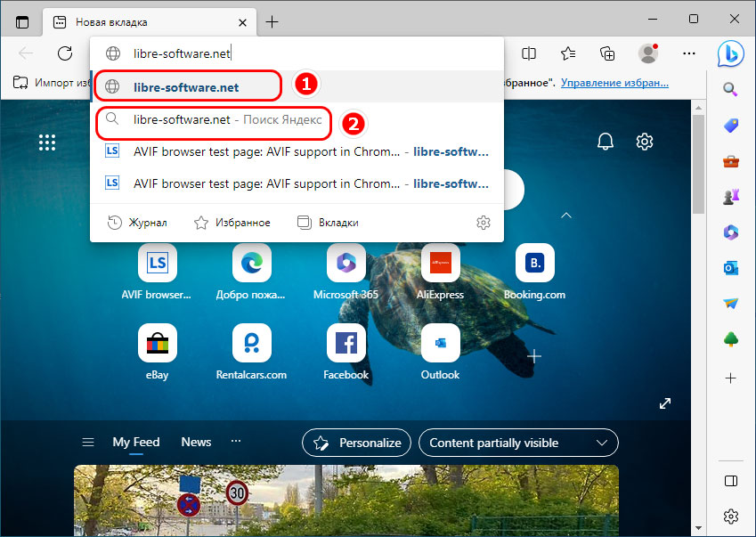
Task: Click the Personalize button
Action: coord(356,443)
